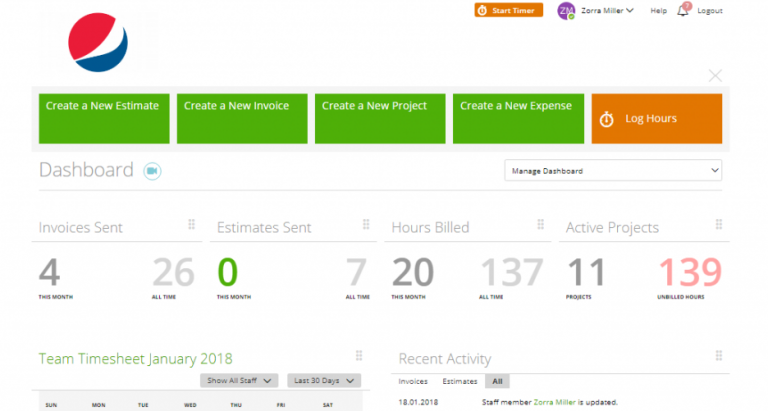Click the Active Projects heading

pos(612,227)
